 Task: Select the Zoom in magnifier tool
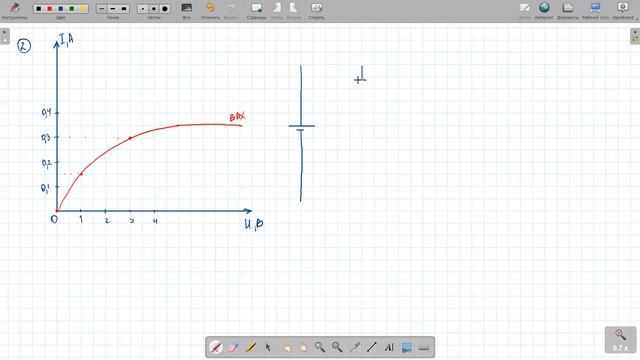(x=320, y=347)
